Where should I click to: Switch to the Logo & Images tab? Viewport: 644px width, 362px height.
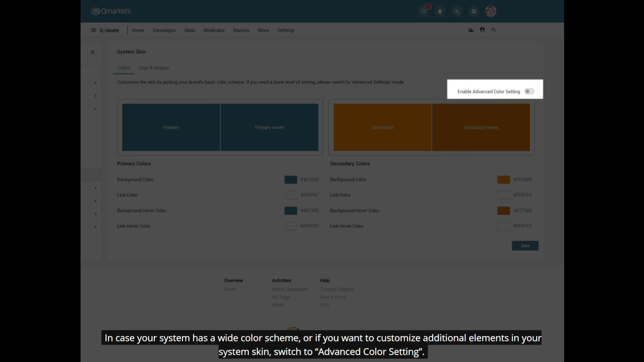coord(154,68)
